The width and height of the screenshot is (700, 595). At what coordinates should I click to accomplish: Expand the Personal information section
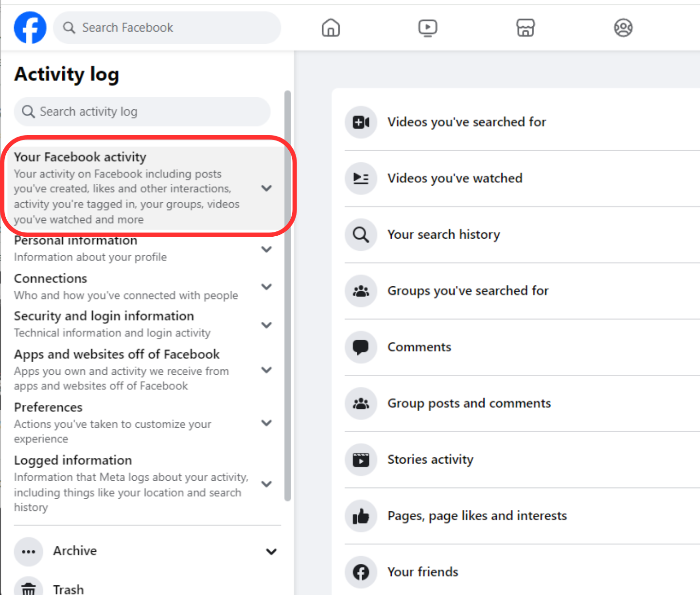pos(266,249)
